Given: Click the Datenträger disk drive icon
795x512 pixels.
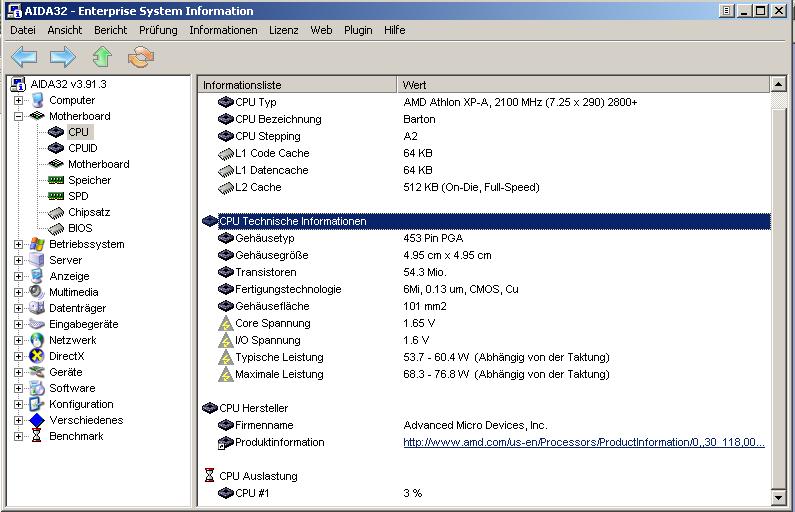Looking at the screenshot, I should pos(37,308).
